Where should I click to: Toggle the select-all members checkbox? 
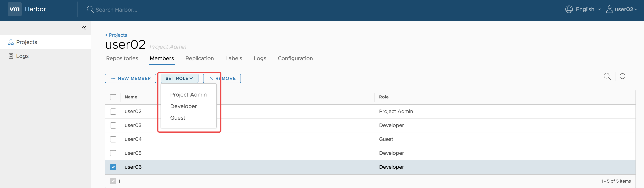[113, 97]
